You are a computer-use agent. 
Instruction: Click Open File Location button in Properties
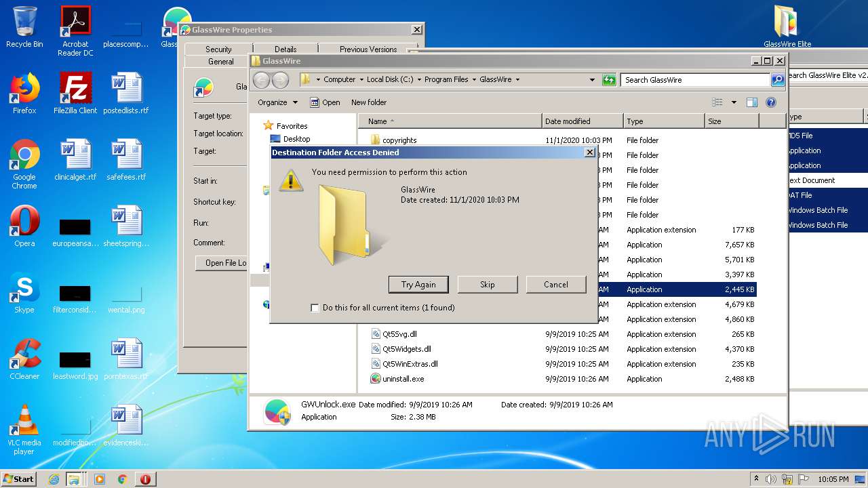point(222,263)
